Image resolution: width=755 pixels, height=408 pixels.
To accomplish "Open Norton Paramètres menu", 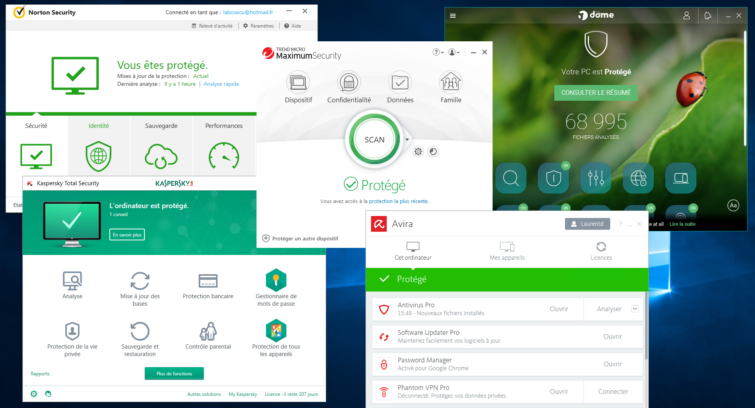I will tap(258, 26).
